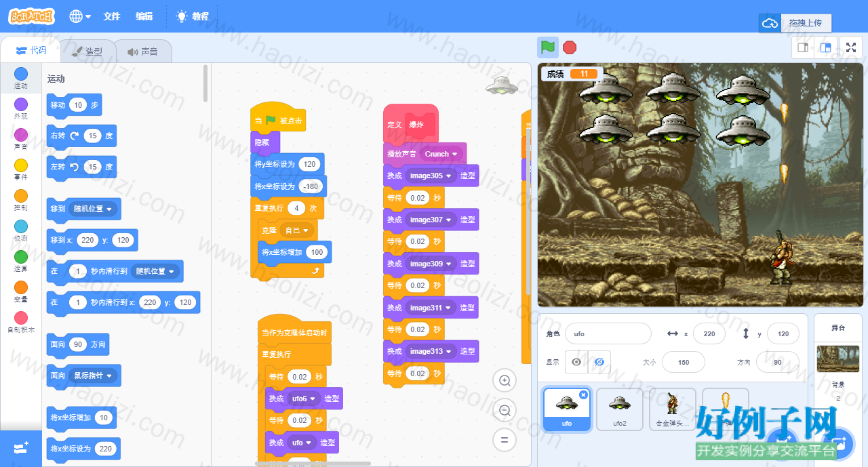This screenshot has width=868, height=467.
Task: Open the 文件 menu
Action: pos(112,16)
